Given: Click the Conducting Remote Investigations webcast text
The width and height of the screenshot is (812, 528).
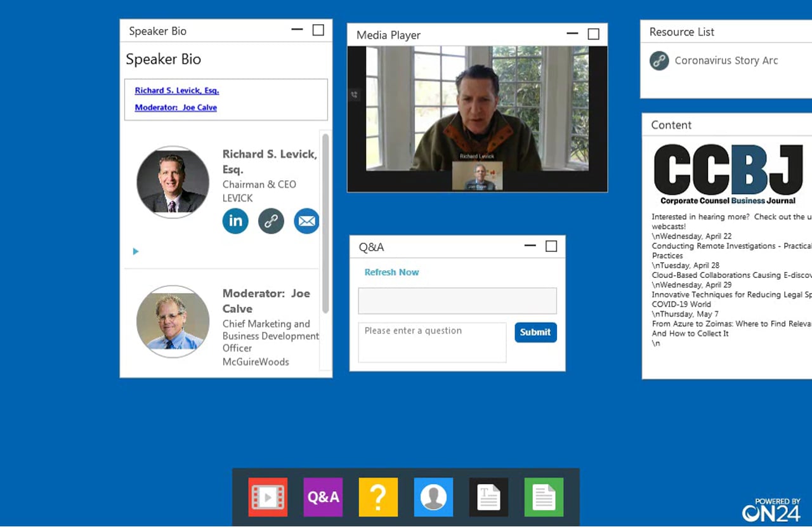Looking at the screenshot, I should (731, 251).
